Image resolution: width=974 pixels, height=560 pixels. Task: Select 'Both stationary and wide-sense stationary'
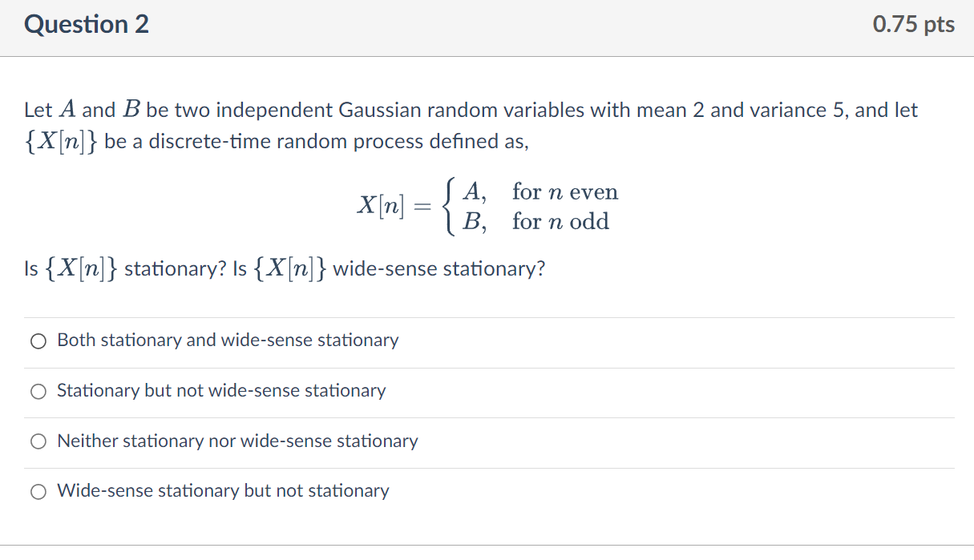[227, 340]
